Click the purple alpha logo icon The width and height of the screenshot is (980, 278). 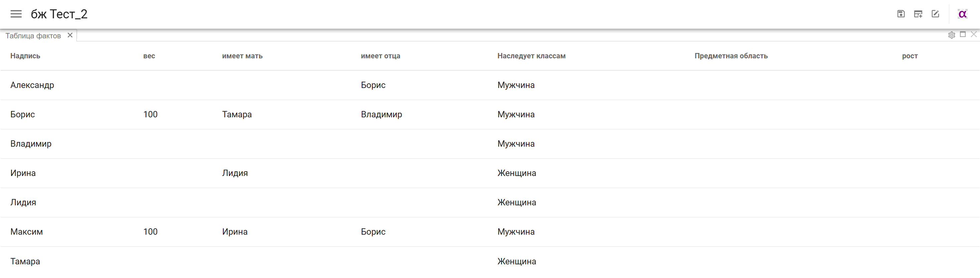[963, 14]
